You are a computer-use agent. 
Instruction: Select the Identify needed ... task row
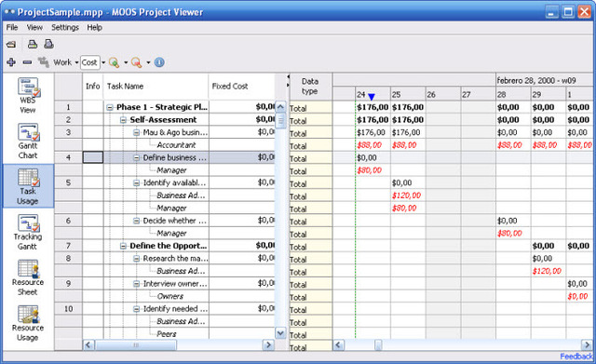175,309
